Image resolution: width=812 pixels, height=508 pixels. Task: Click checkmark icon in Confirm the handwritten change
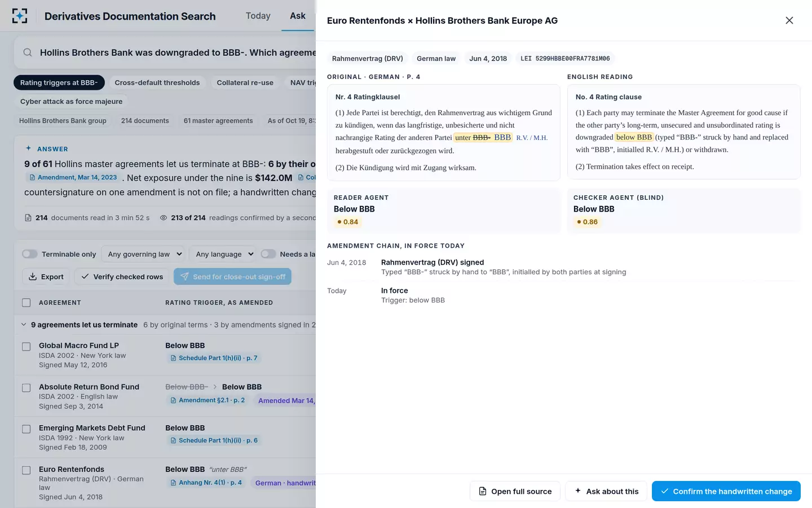coord(665,491)
